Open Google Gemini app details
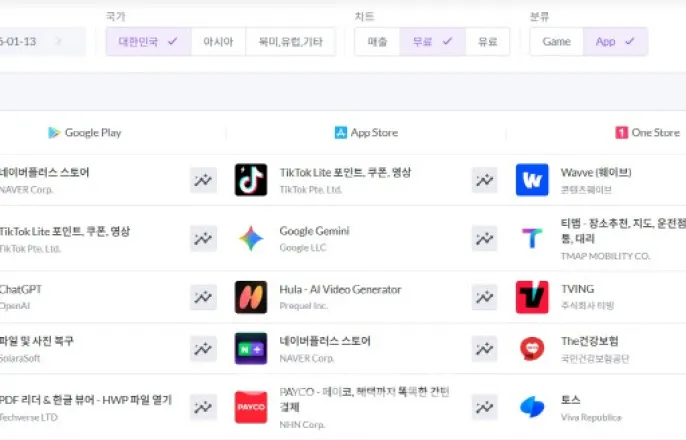Screen dimensions: 686x440 point(314,231)
